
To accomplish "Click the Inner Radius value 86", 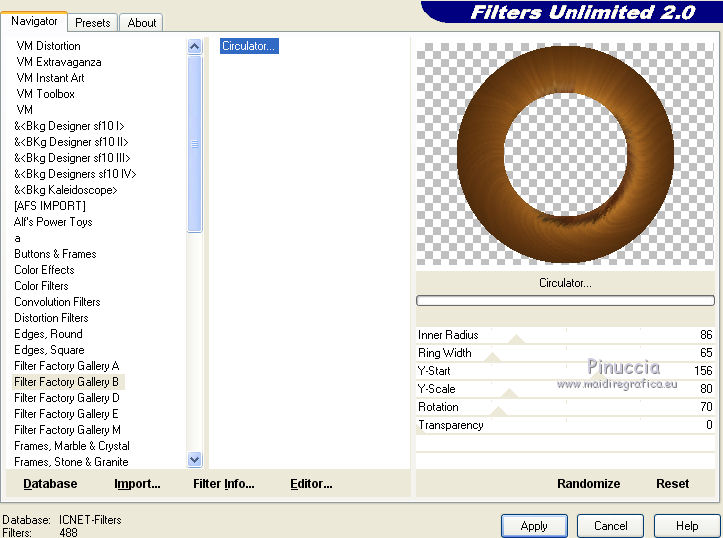I will click(706, 335).
